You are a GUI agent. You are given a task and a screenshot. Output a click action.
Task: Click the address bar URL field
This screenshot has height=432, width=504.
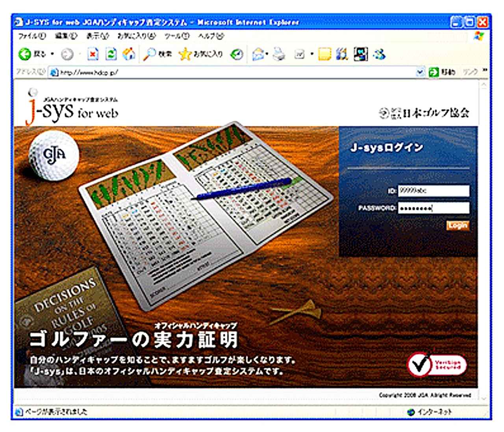[x=237, y=72]
